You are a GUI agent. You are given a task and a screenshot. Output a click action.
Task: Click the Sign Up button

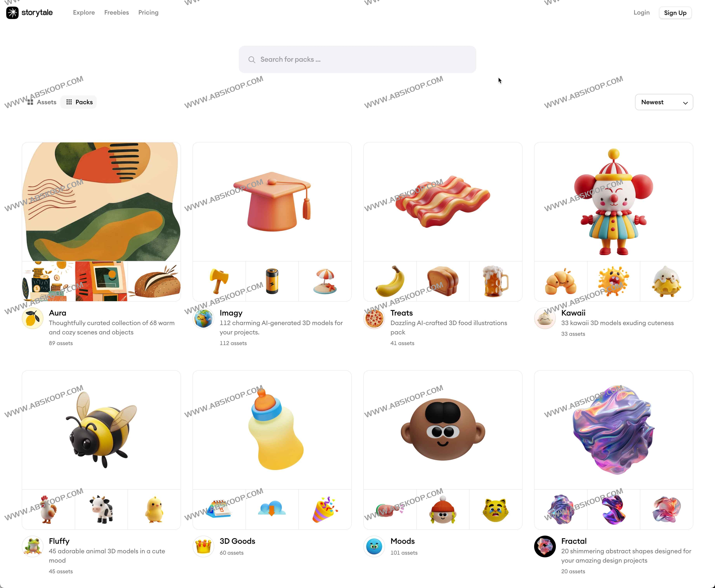(x=675, y=13)
